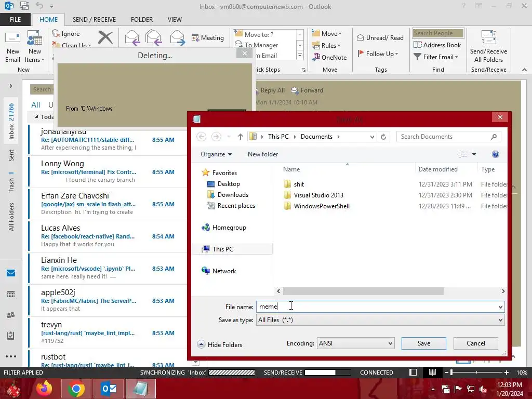532x399 pixels.
Task: Click Up one level arrow in Save dialog
Action: 240,137
